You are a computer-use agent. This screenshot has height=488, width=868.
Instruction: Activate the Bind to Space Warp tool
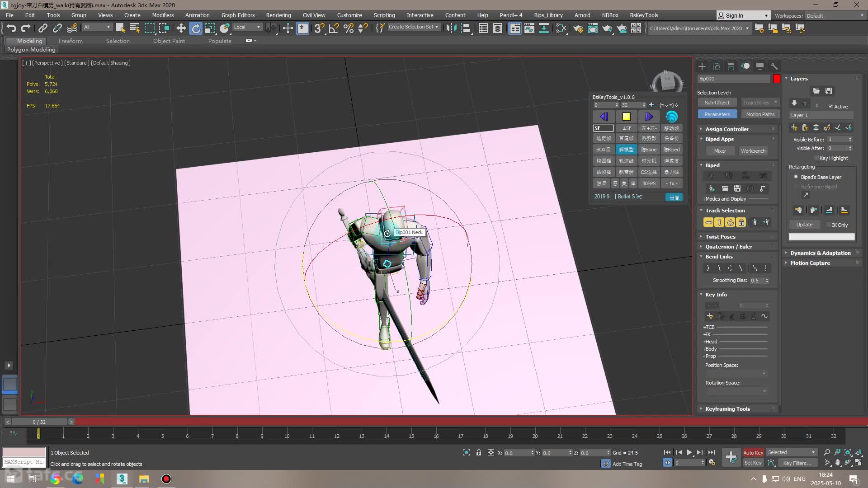(72, 28)
